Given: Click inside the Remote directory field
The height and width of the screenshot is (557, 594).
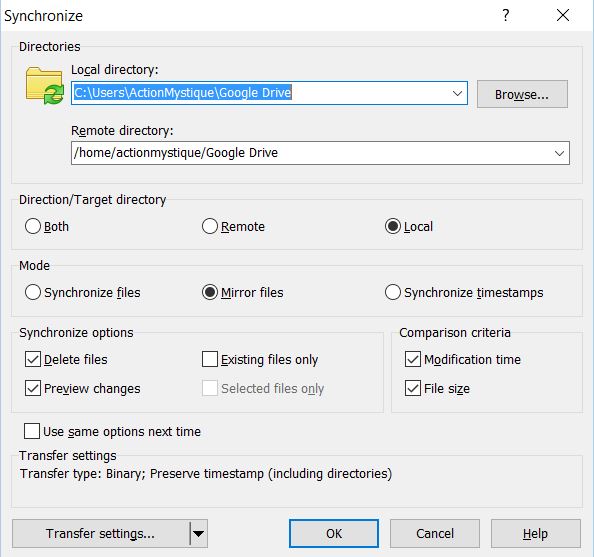Looking at the screenshot, I should [x=311, y=153].
